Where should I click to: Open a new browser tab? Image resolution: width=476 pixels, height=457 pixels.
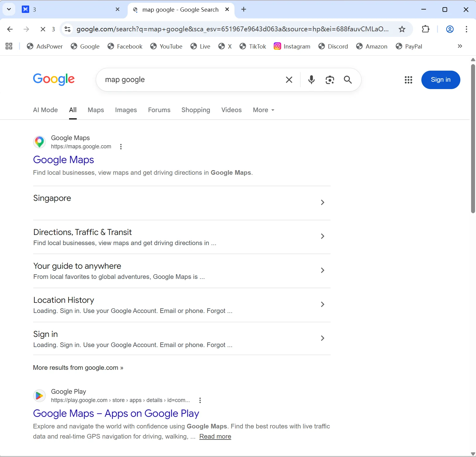(244, 10)
